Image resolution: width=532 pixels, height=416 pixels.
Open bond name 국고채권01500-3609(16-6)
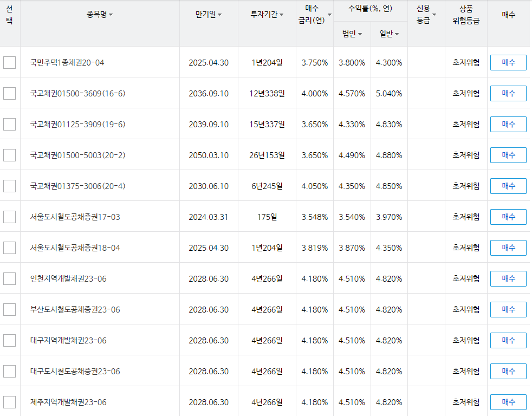click(x=77, y=94)
